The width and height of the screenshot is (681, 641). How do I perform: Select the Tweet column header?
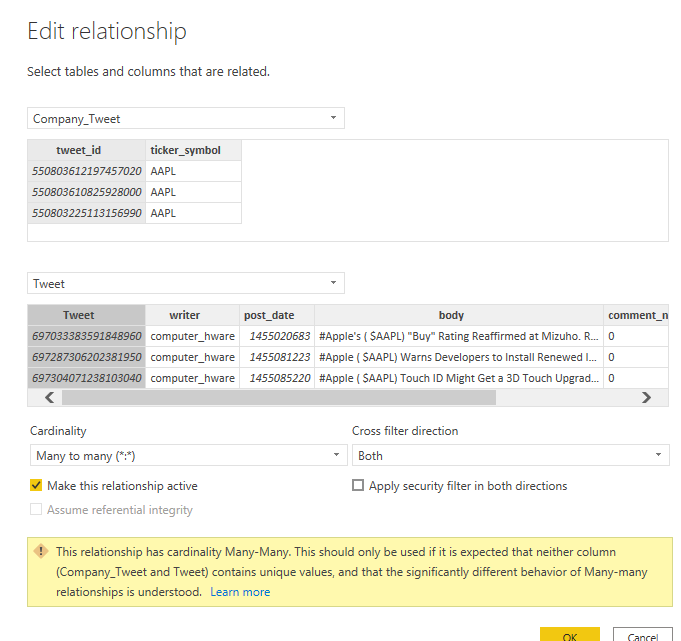pyautogui.click(x=86, y=315)
